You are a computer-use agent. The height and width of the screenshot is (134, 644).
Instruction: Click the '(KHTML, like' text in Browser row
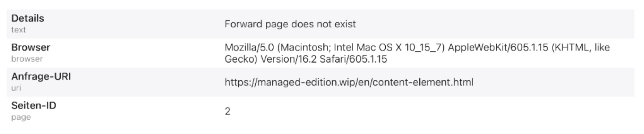point(581,47)
